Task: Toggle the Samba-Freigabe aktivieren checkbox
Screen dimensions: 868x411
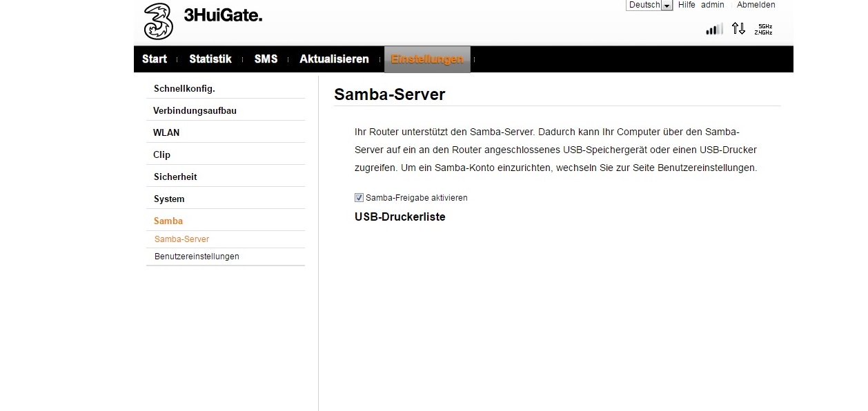Action: pyautogui.click(x=359, y=198)
